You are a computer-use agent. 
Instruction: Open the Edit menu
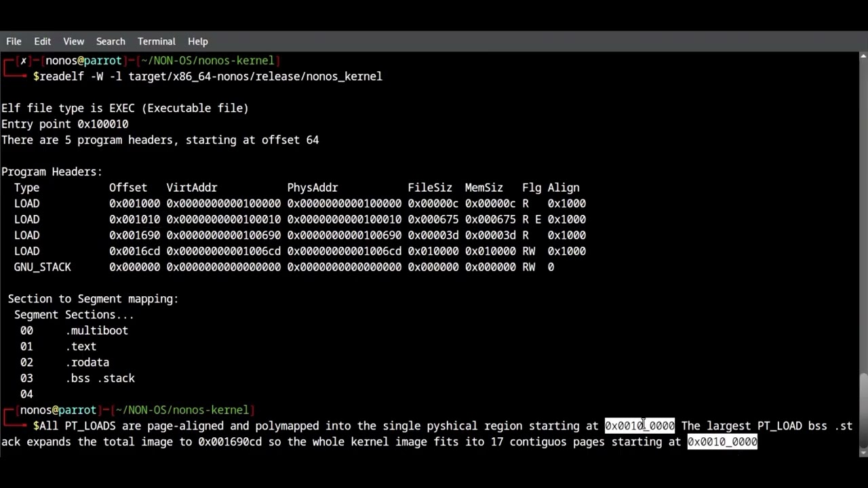coord(42,41)
